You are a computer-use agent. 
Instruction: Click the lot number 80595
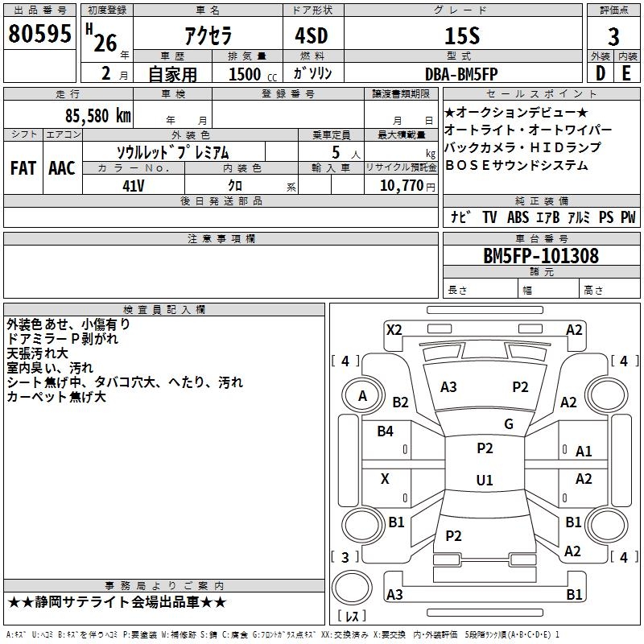click(x=39, y=34)
